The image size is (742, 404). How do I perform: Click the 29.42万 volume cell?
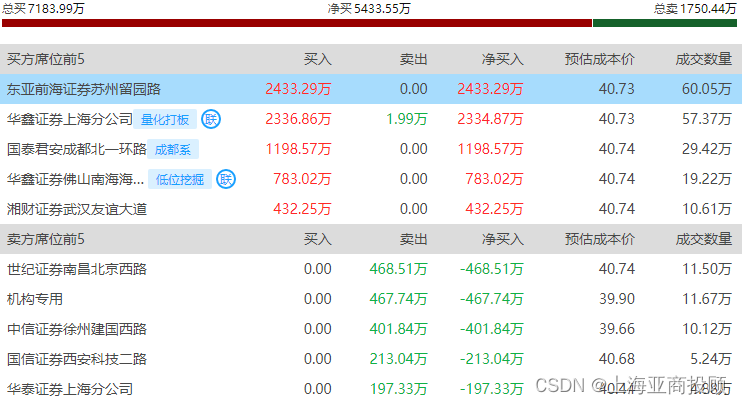tap(707, 149)
